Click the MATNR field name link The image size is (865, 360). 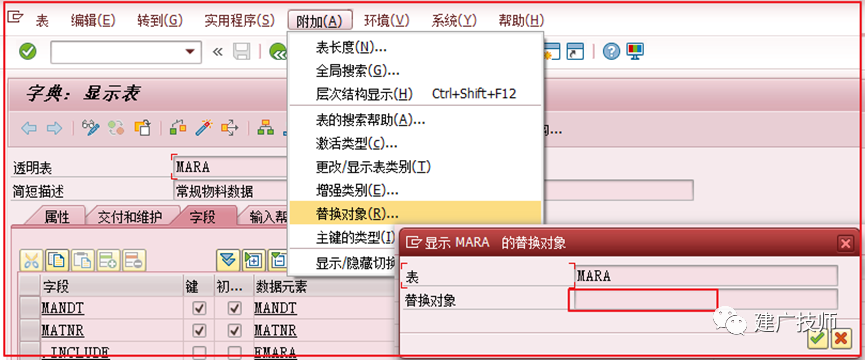tap(62, 331)
